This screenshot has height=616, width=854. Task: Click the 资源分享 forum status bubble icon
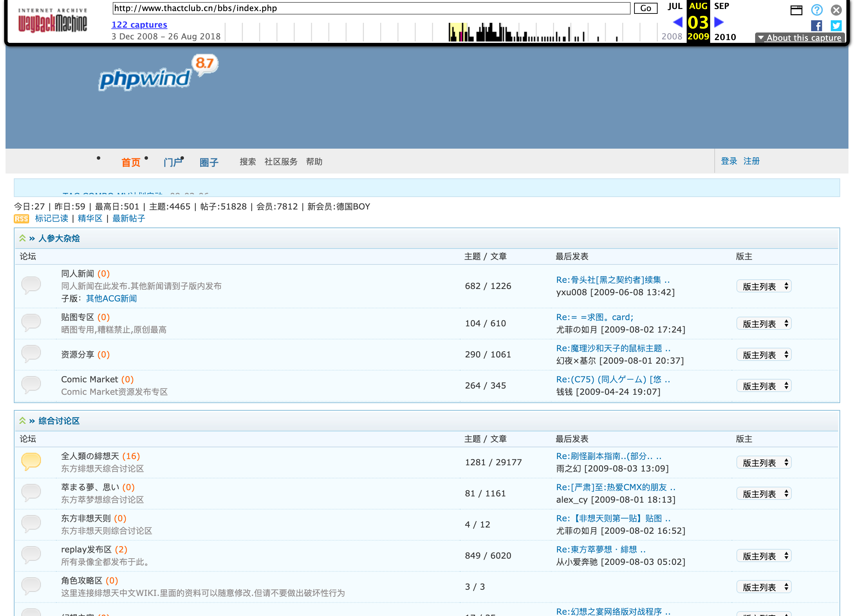coord(31,354)
